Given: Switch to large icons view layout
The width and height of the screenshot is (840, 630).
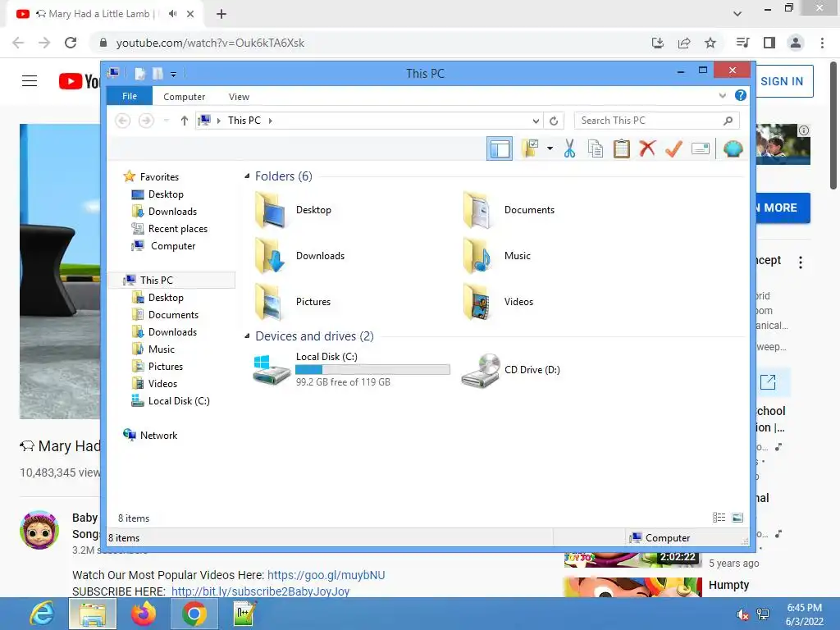Looking at the screenshot, I should click(x=737, y=518).
